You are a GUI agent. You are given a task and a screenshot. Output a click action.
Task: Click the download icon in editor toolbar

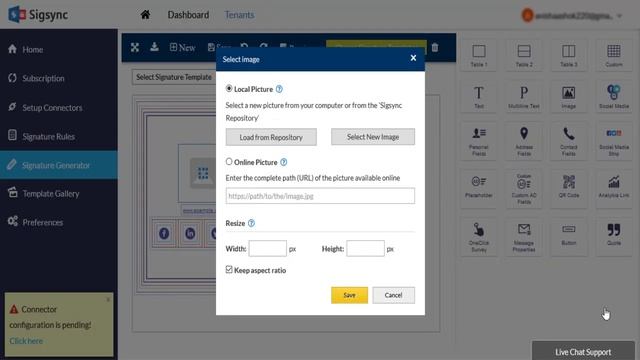(x=154, y=47)
